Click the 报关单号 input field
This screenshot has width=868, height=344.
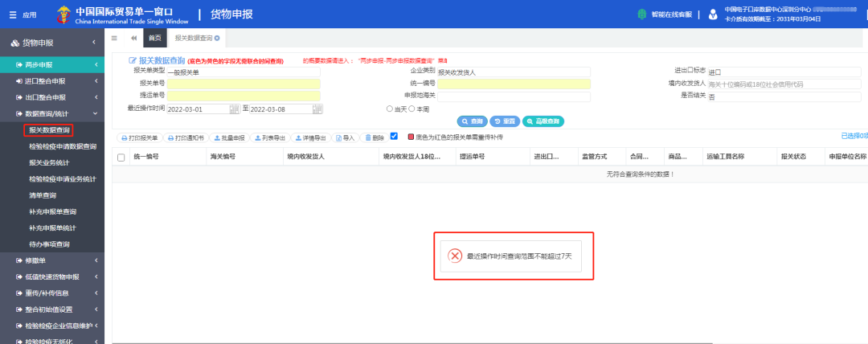[244, 84]
